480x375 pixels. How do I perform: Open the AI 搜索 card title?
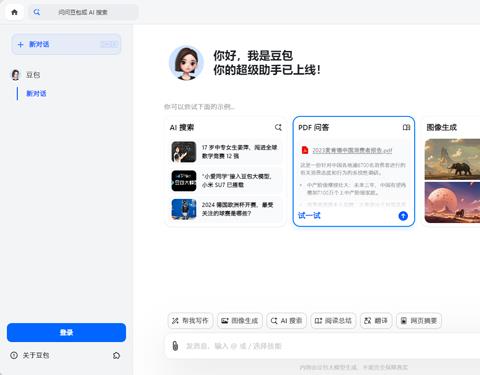(182, 127)
